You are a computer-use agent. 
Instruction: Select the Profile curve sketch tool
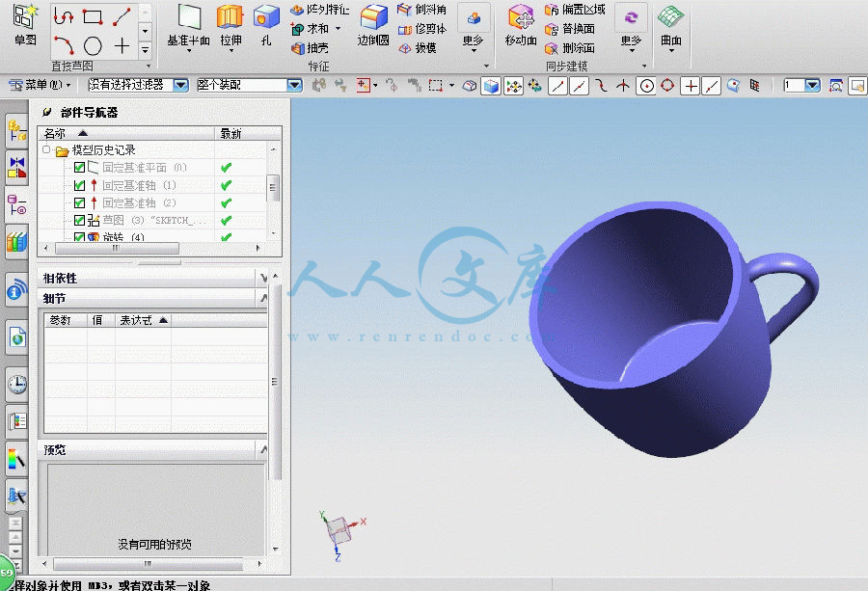[x=64, y=17]
